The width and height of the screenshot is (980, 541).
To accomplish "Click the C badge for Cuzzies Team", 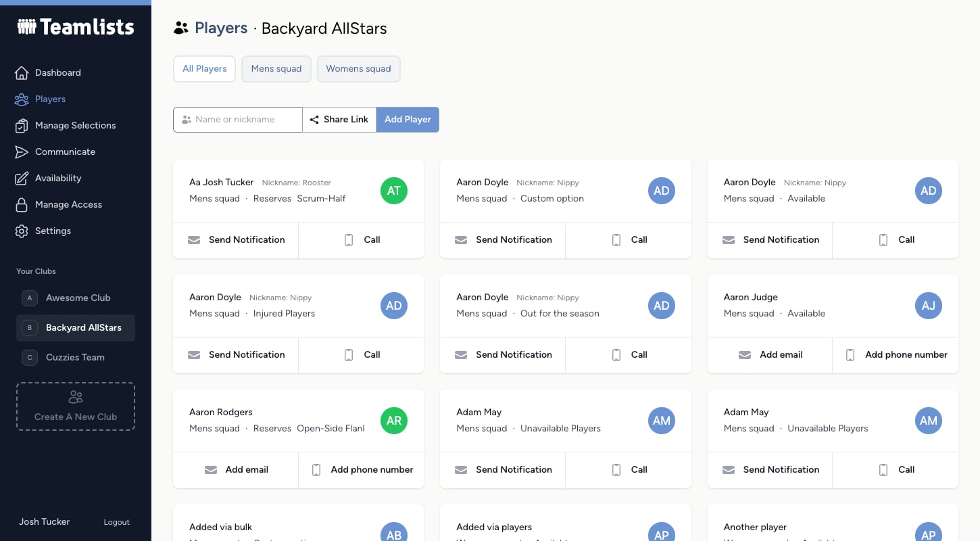I will click(x=30, y=357).
